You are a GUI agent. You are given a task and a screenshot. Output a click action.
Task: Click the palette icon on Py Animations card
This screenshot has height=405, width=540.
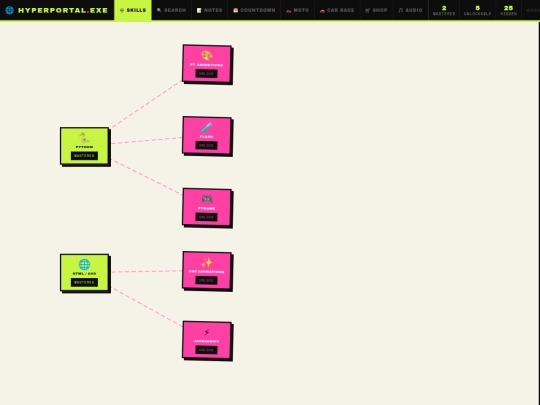click(207, 55)
